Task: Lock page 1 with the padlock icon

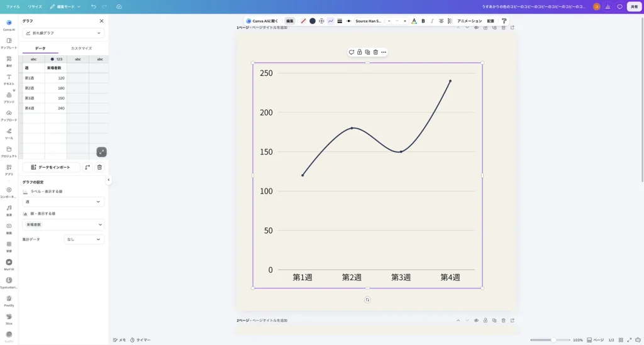Action: [485, 28]
